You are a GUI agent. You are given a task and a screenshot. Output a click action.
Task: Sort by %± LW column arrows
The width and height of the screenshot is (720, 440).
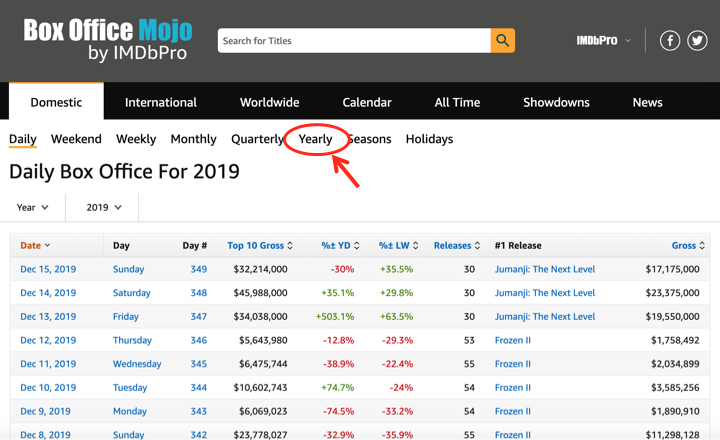point(416,246)
